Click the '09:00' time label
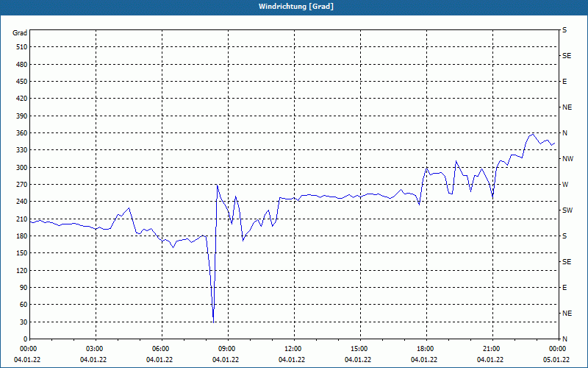The width and height of the screenshot is (588, 368). [x=227, y=349]
